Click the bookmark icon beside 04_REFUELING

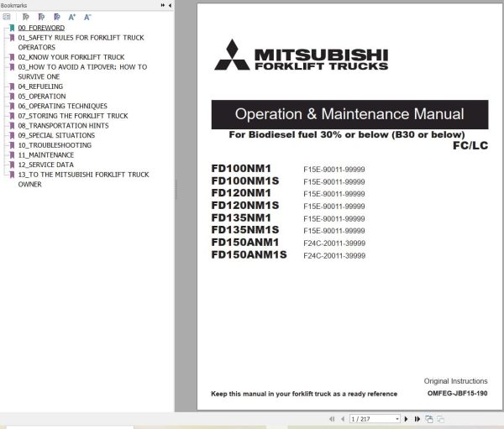point(12,86)
